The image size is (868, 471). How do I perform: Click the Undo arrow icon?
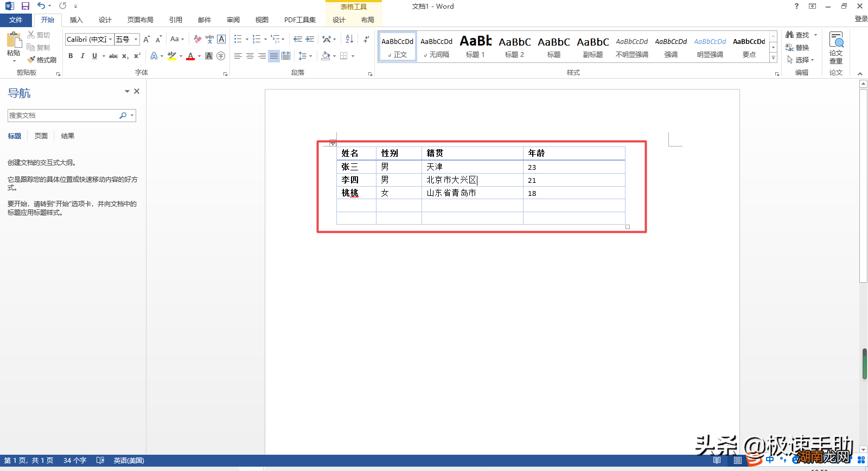click(x=41, y=6)
